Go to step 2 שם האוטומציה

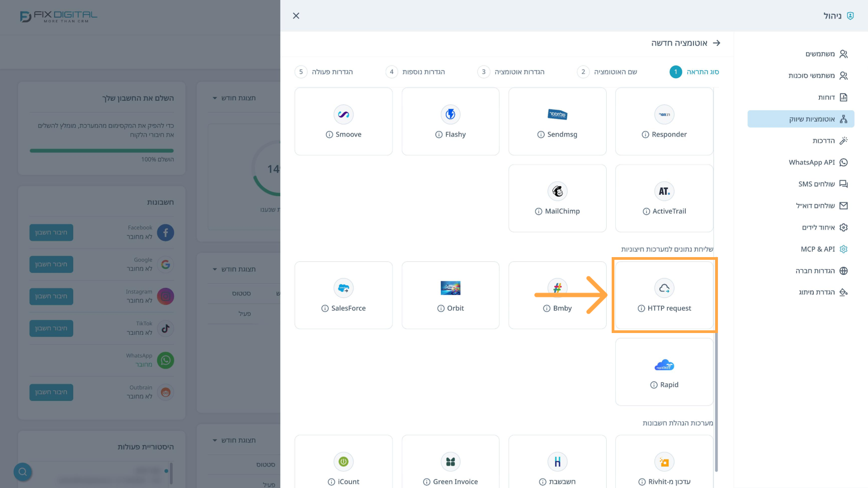click(607, 72)
